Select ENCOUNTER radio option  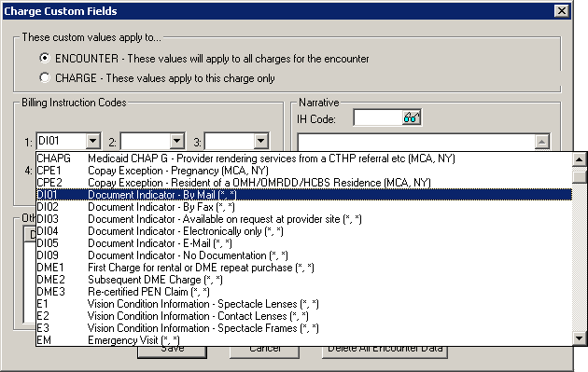click(45, 58)
